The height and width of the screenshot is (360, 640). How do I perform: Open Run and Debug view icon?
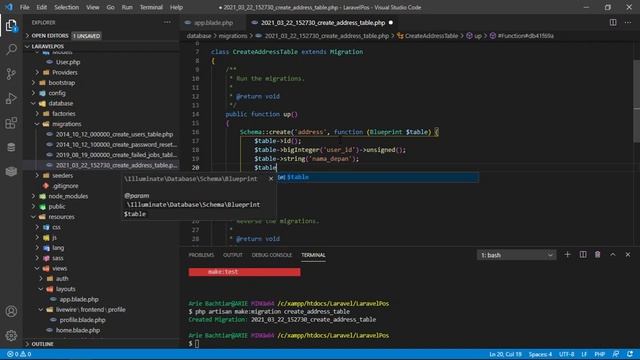click(11, 98)
